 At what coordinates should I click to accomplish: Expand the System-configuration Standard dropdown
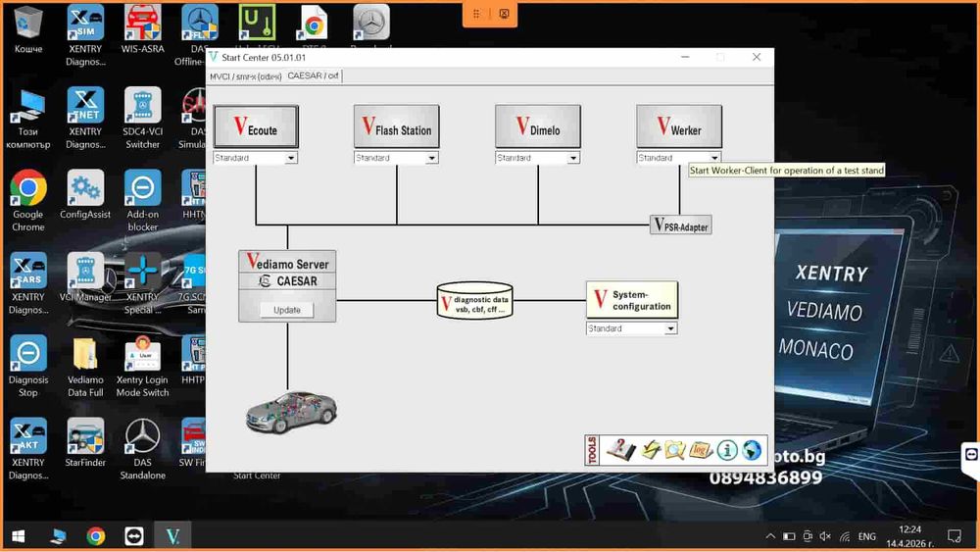point(670,328)
